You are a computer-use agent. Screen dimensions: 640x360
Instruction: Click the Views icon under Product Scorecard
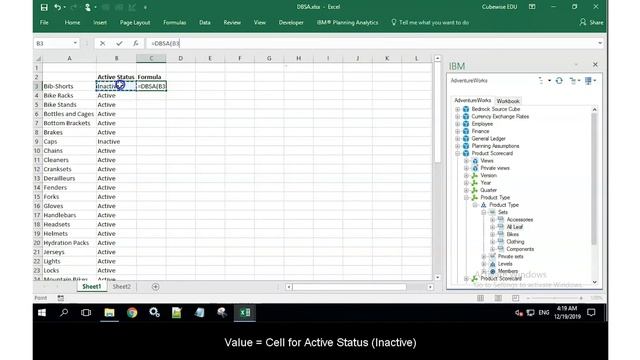tap(475, 161)
